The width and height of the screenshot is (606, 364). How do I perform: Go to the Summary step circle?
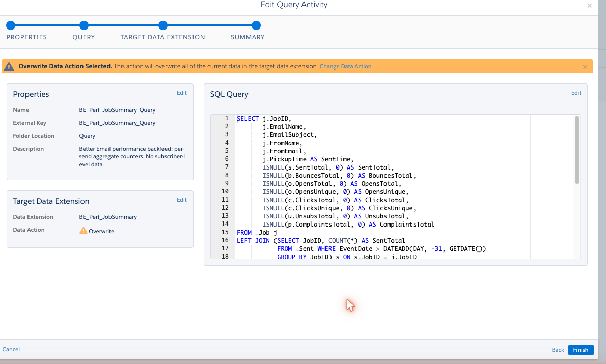coord(256,25)
